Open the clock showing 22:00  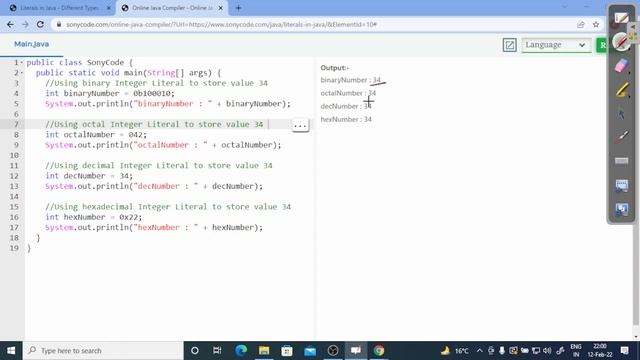pyautogui.click(x=600, y=351)
